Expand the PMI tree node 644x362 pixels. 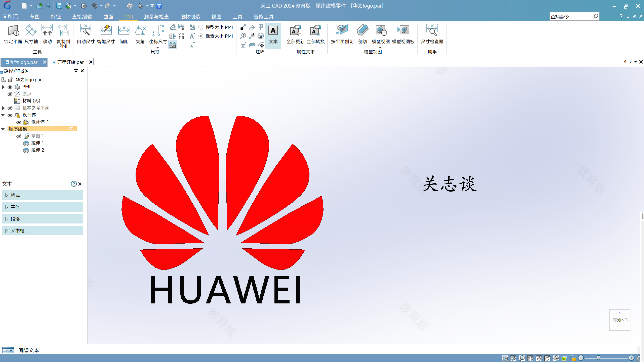3,87
